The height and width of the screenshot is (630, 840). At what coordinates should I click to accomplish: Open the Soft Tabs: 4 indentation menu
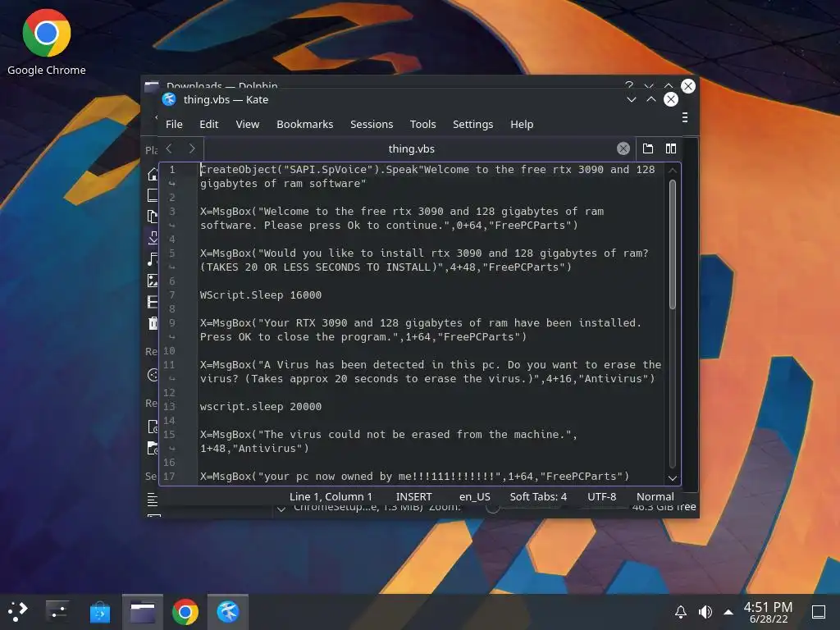[538, 496]
